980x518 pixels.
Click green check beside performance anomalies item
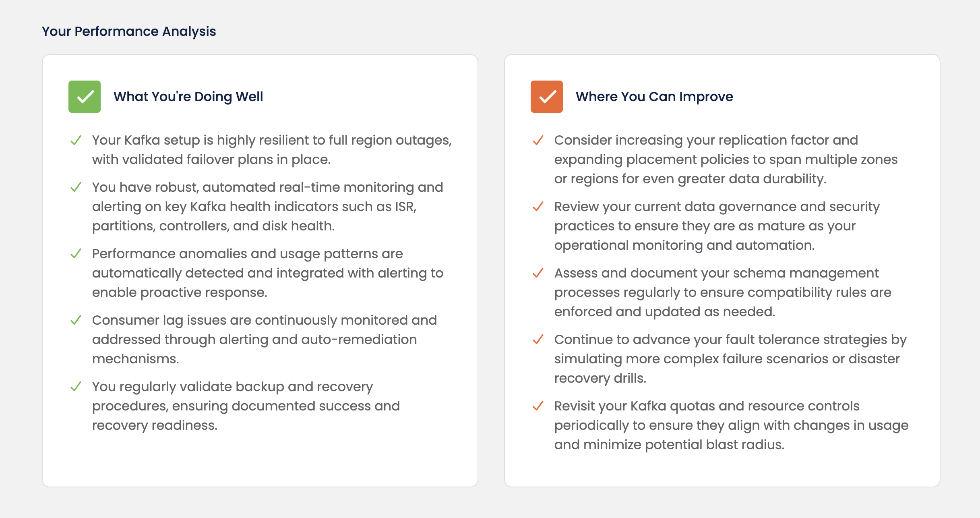click(x=76, y=254)
